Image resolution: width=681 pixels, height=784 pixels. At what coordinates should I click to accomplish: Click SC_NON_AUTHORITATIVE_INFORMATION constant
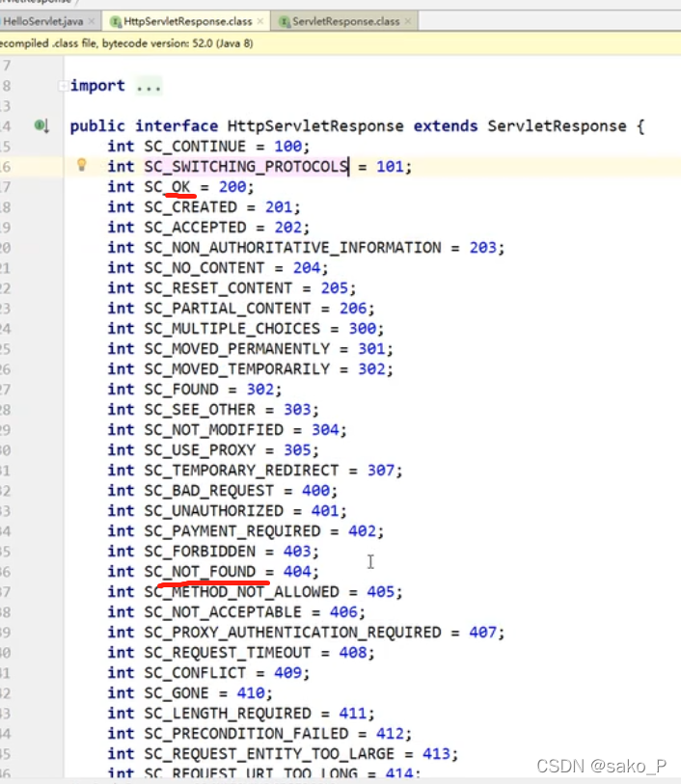(x=292, y=248)
